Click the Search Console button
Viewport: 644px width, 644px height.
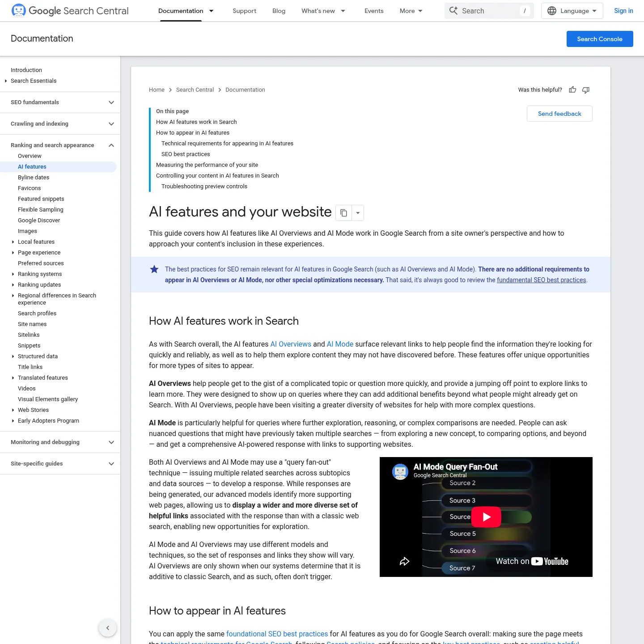600,39
